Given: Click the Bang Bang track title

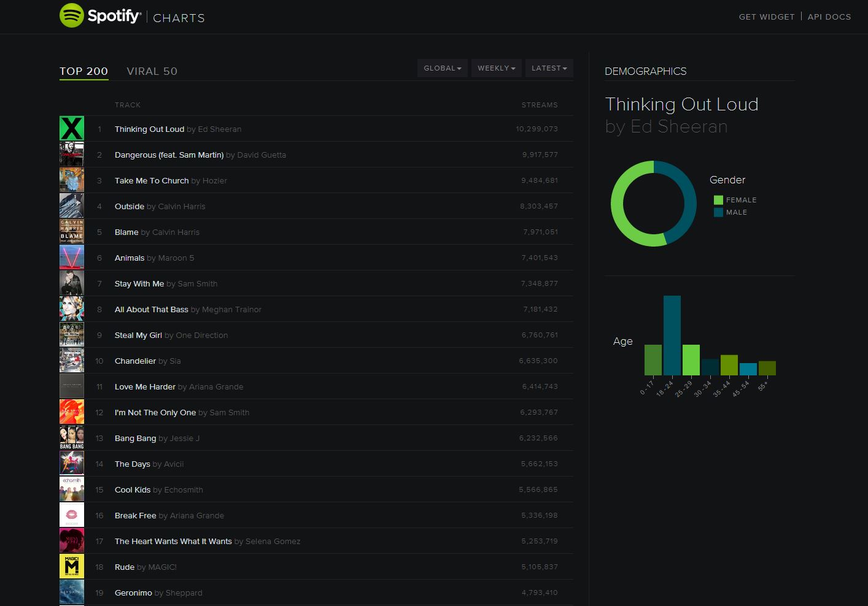Looking at the screenshot, I should (x=135, y=438).
